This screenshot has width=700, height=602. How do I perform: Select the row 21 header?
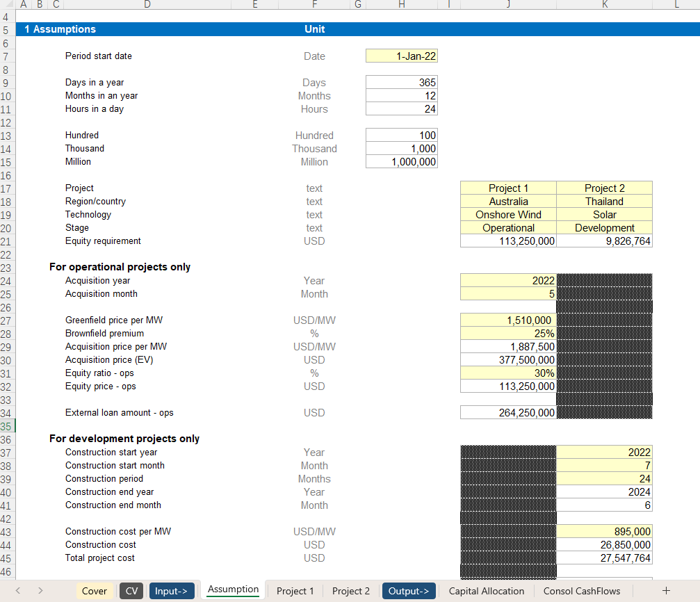(6, 241)
